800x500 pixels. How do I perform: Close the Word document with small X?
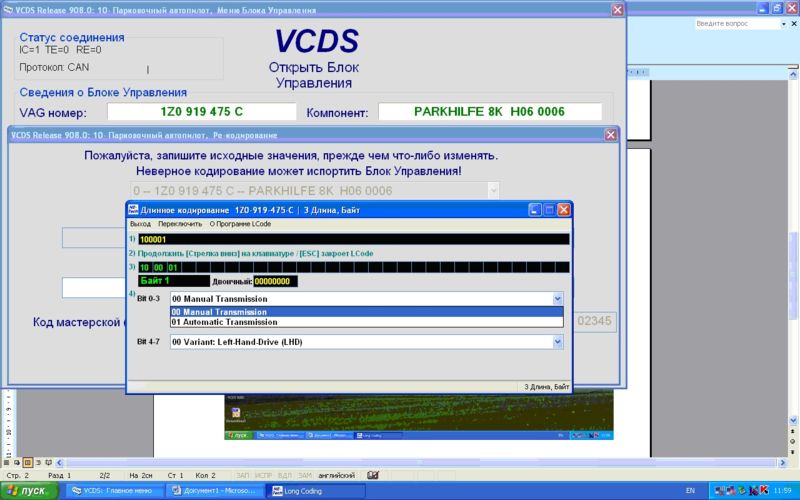[x=794, y=23]
